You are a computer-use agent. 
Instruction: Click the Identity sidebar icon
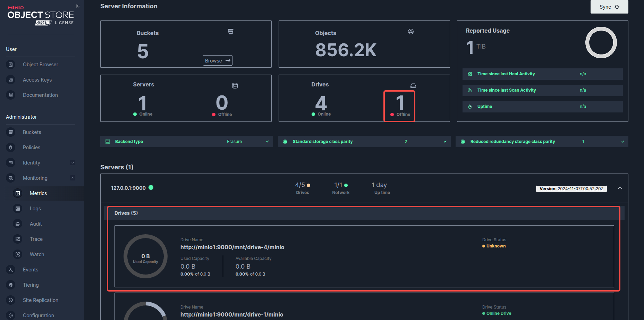pyautogui.click(x=11, y=163)
